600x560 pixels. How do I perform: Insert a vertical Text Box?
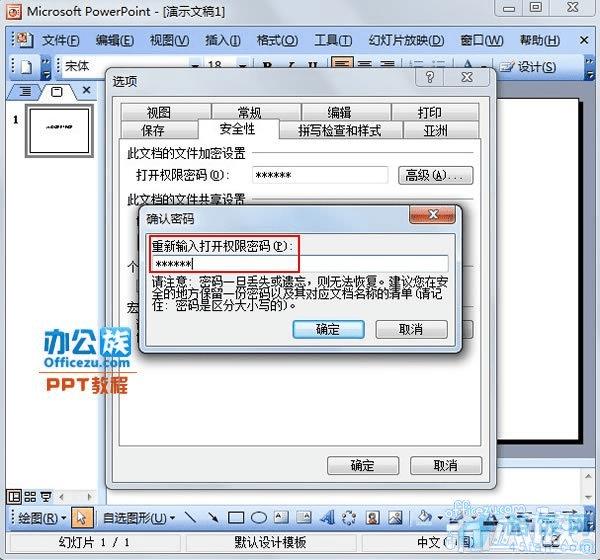point(304,518)
